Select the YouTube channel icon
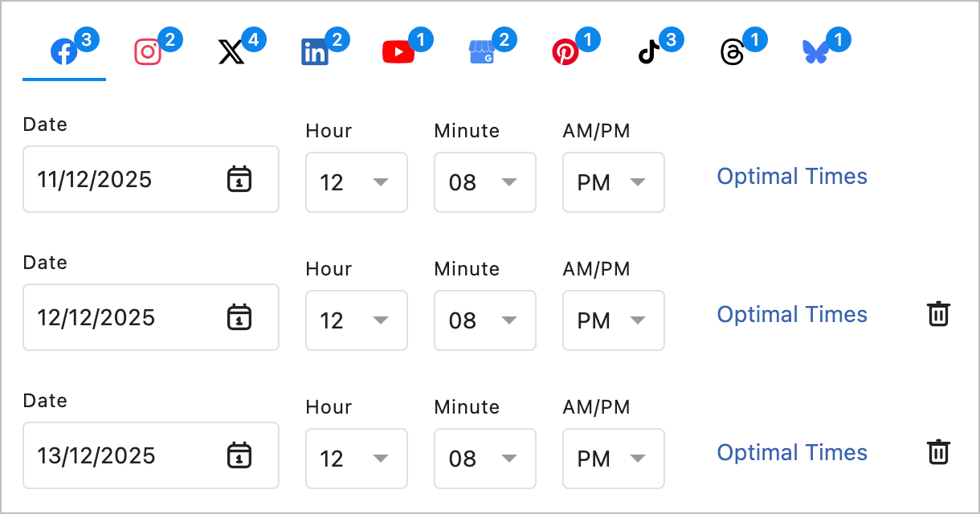 pyautogui.click(x=399, y=51)
